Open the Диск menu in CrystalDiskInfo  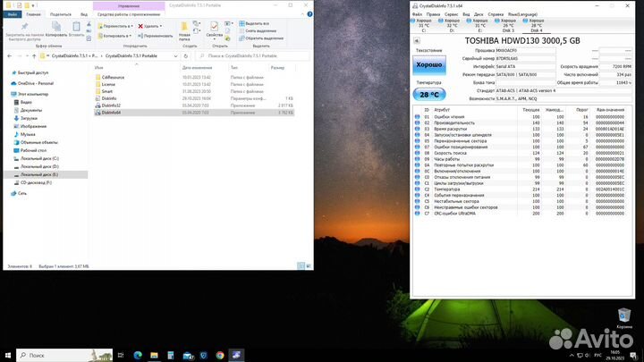coord(479,14)
